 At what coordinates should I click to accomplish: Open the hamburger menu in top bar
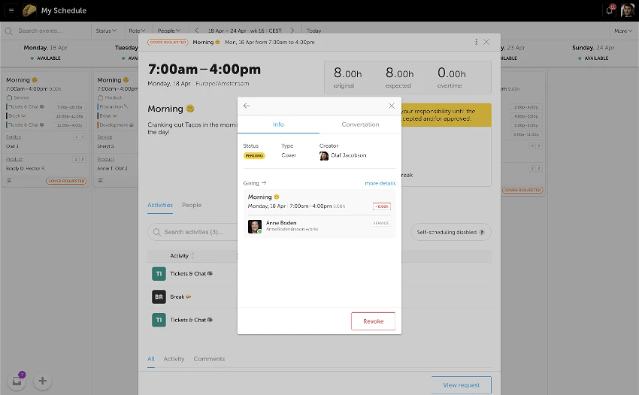(11, 10)
